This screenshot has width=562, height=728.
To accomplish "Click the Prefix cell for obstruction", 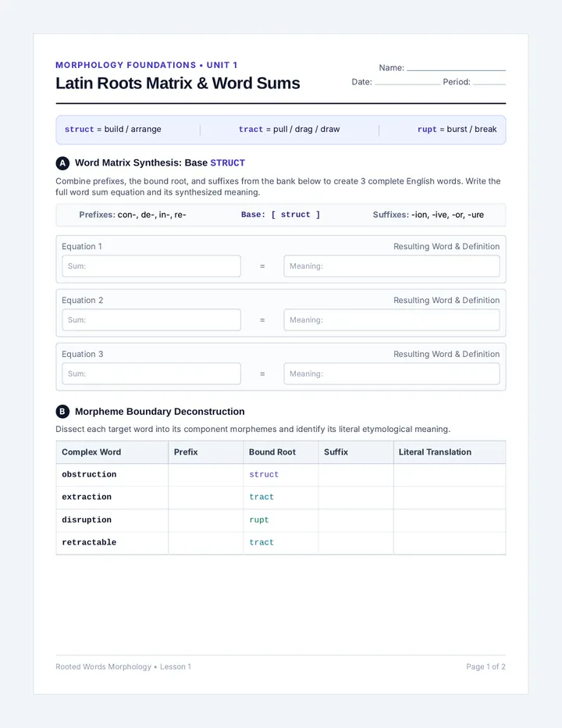I will click(x=205, y=474).
